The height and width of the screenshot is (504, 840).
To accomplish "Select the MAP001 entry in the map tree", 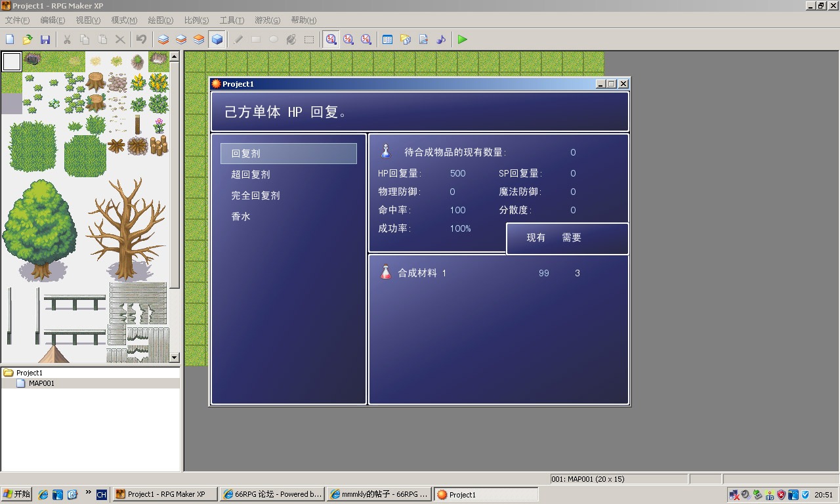I will (x=41, y=383).
